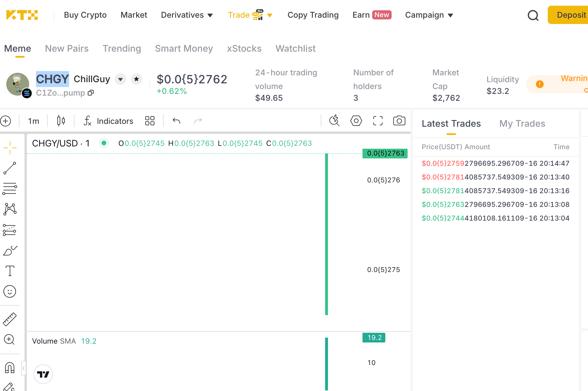Select the brush drawing tool

click(x=10, y=251)
